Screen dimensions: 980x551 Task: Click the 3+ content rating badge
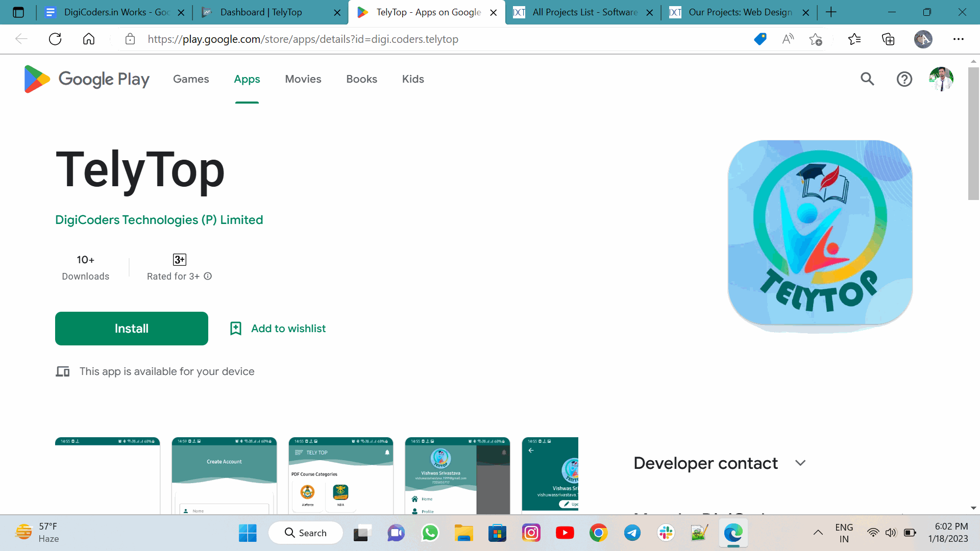pyautogui.click(x=180, y=260)
